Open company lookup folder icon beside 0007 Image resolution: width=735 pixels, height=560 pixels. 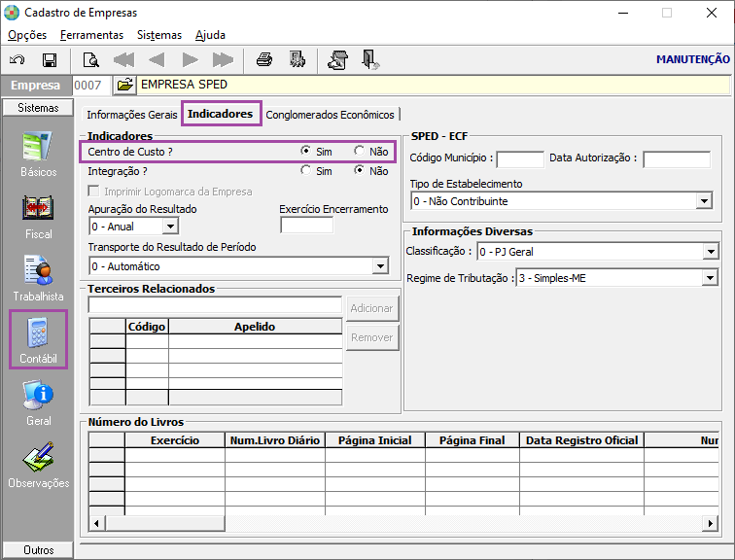click(x=124, y=85)
